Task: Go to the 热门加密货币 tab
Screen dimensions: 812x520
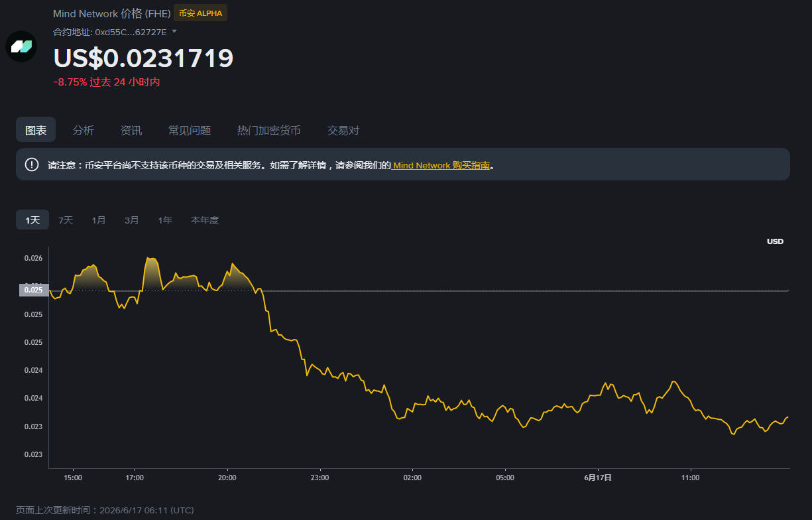Action: pyautogui.click(x=269, y=130)
